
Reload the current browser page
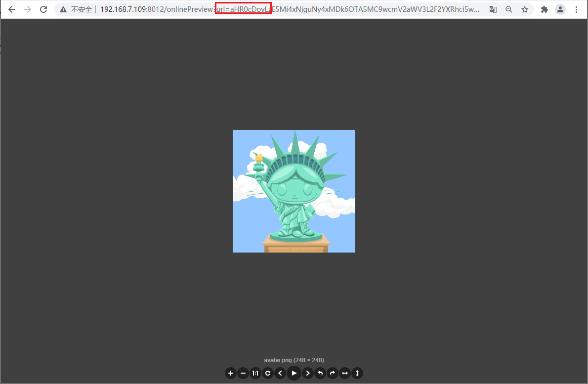pyautogui.click(x=43, y=9)
